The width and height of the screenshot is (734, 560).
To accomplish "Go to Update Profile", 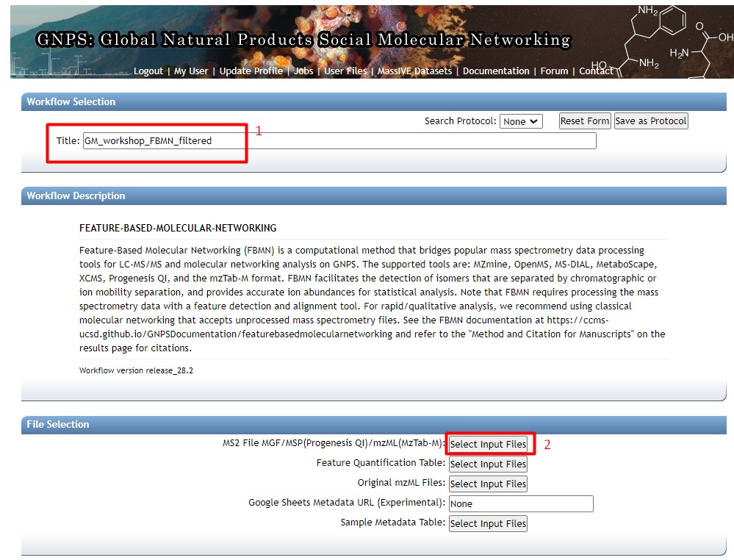I will coord(251,71).
